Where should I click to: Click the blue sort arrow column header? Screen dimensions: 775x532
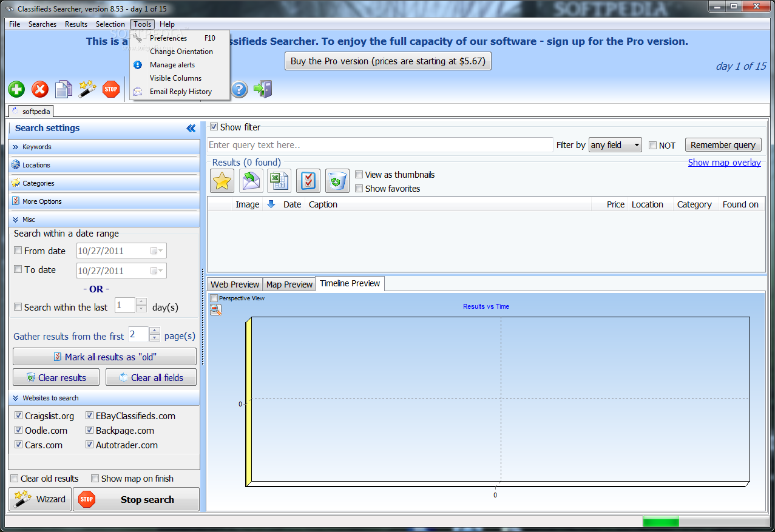[271, 204]
